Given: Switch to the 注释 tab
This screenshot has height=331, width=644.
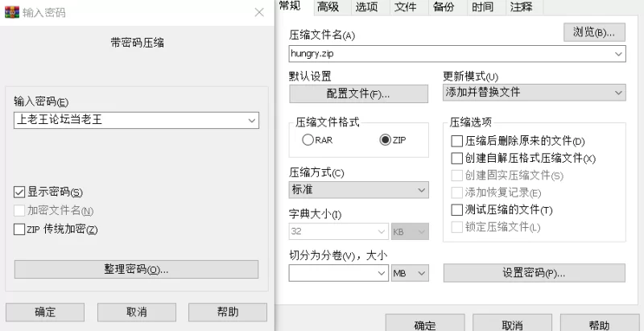Looking at the screenshot, I should click(521, 7).
